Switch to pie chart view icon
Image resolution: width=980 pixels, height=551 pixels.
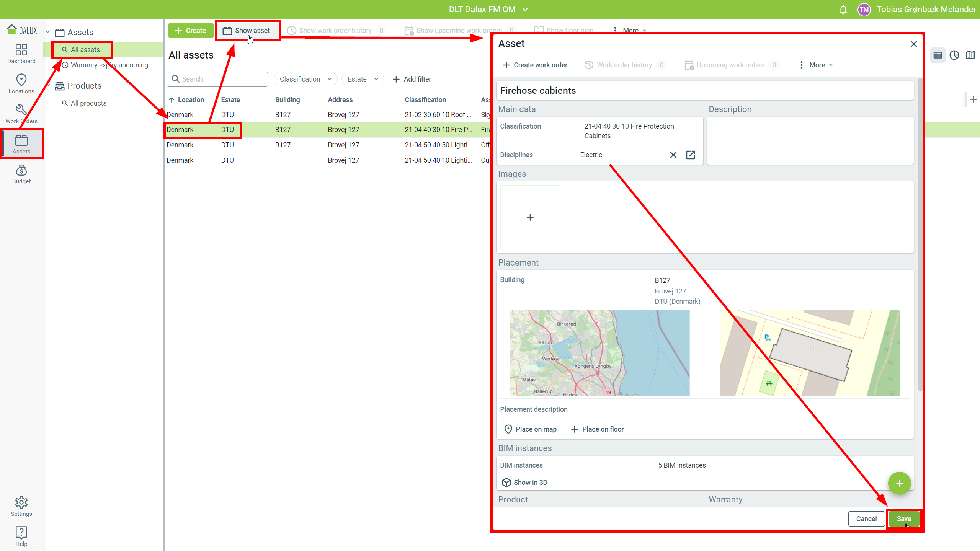coord(954,55)
